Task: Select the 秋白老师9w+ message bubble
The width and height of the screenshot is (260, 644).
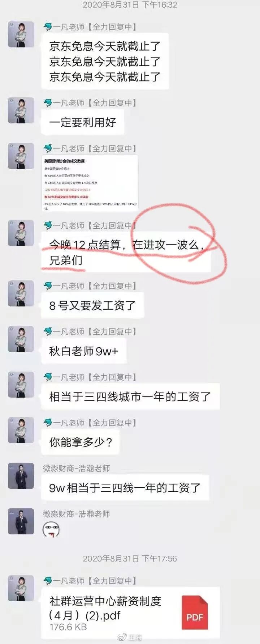Action: tap(84, 351)
